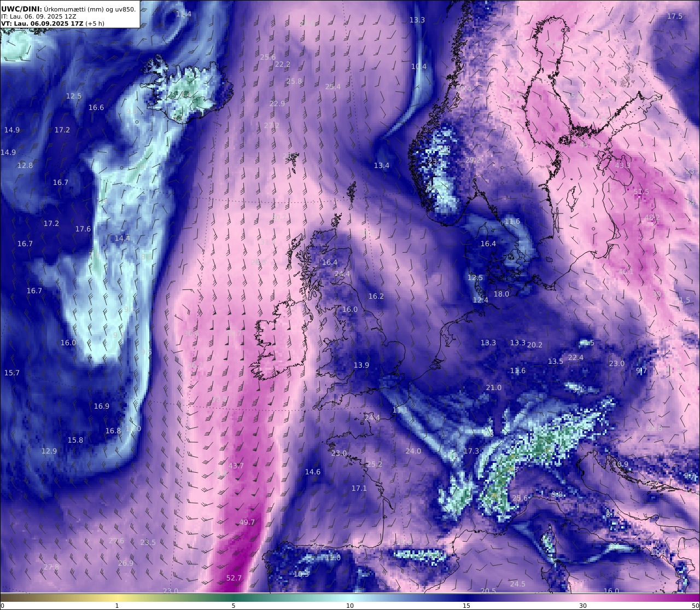Viewport: 700px width, 610px height.
Task: Click the 15.8 map value
Action: click(75, 440)
